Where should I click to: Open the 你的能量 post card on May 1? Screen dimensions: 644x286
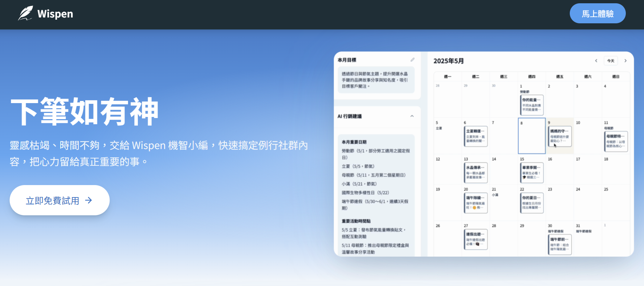coord(532,105)
